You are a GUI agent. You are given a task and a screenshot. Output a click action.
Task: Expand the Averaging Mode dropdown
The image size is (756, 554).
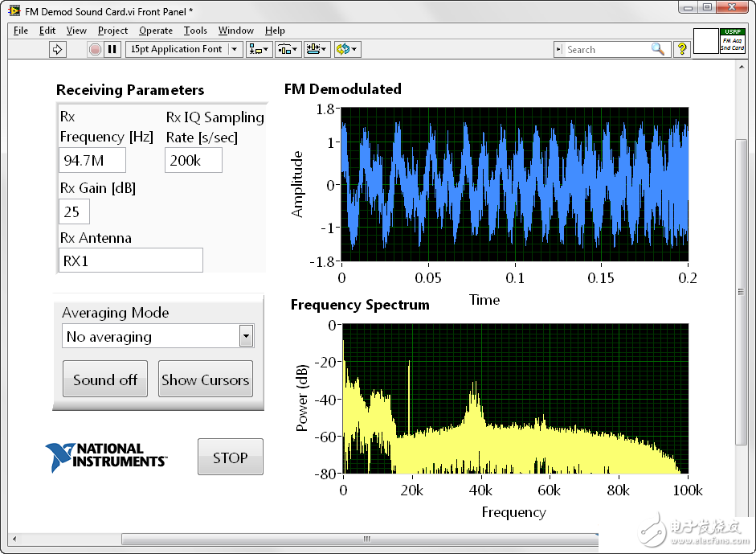coord(247,336)
